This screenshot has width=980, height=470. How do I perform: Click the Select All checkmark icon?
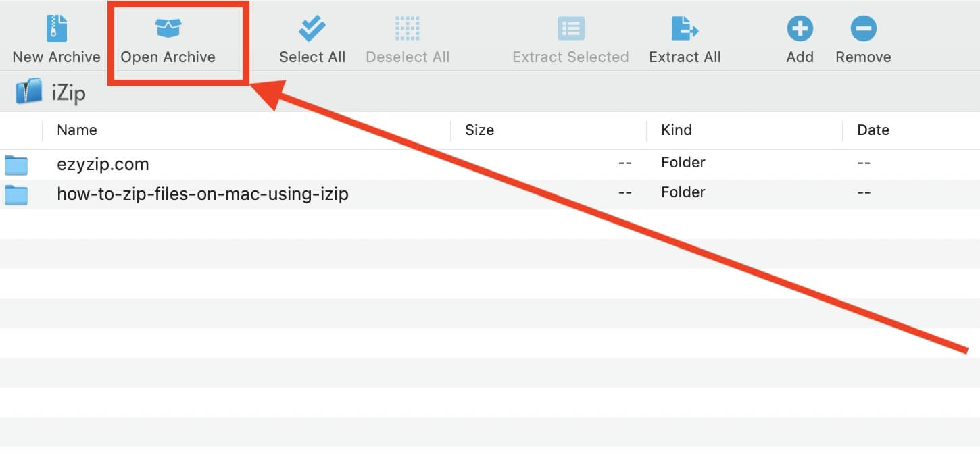312,28
